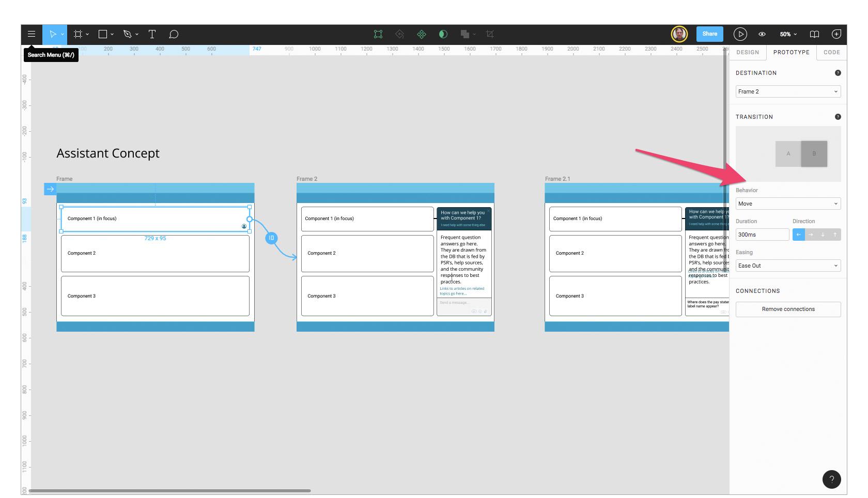868x498 pixels.
Task: Open the Destination dropdown showing Frame 2
Action: pos(787,91)
